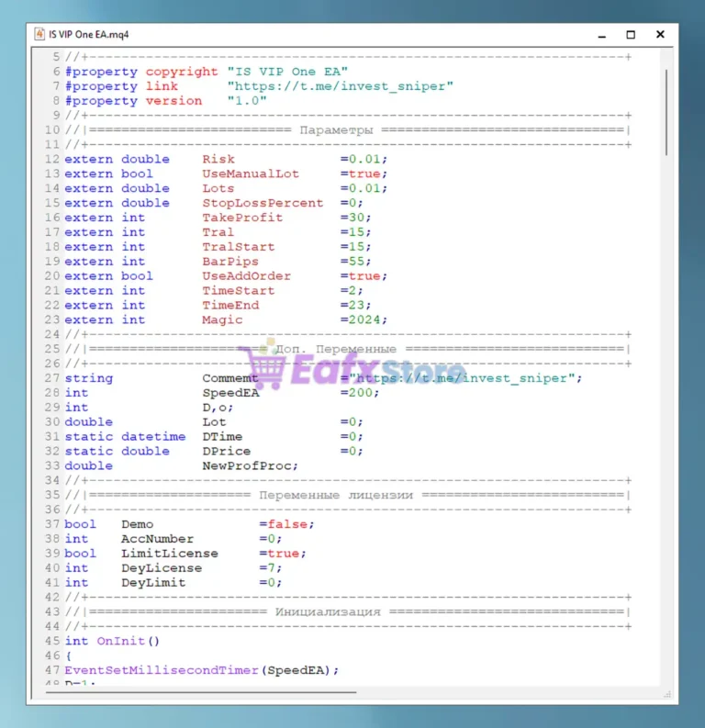Click the Magic variable name
This screenshot has height=728, width=705.
pyautogui.click(x=222, y=319)
